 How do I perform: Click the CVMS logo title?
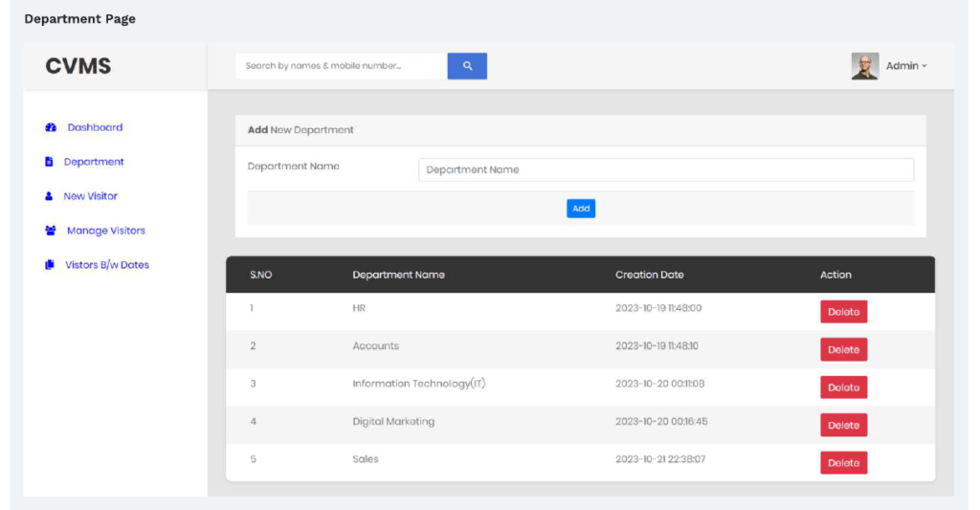(78, 66)
